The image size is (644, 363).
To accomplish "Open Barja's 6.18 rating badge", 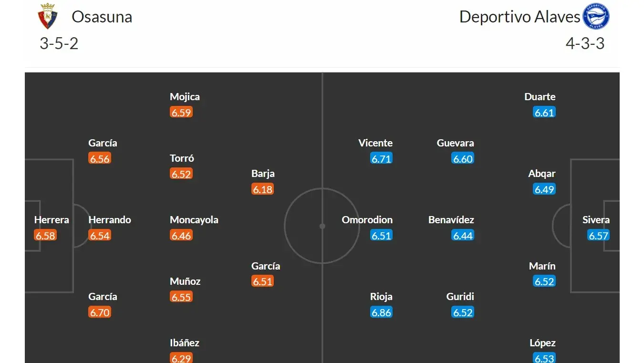I will [x=262, y=189].
